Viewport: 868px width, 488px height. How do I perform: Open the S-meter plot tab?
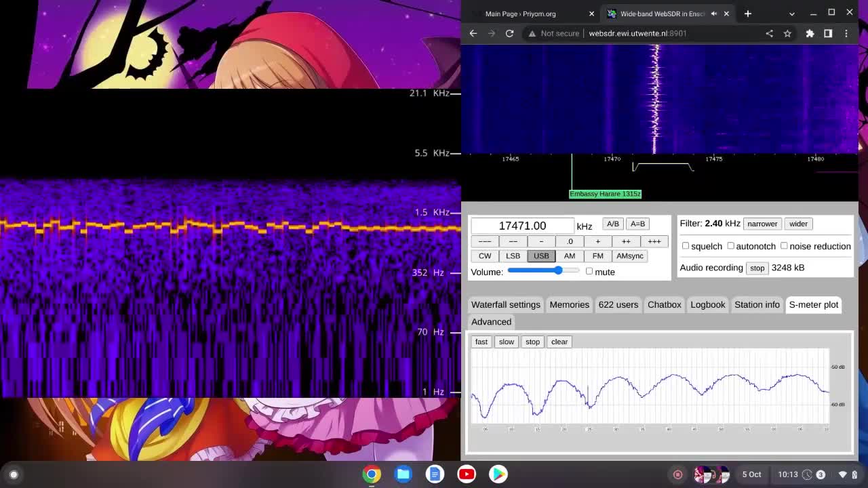pyautogui.click(x=814, y=304)
